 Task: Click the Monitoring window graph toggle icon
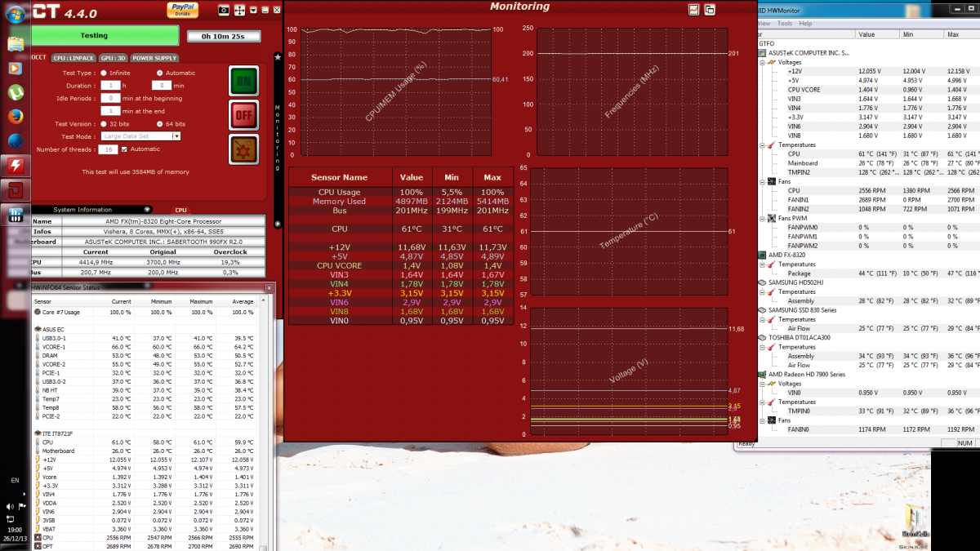[694, 10]
